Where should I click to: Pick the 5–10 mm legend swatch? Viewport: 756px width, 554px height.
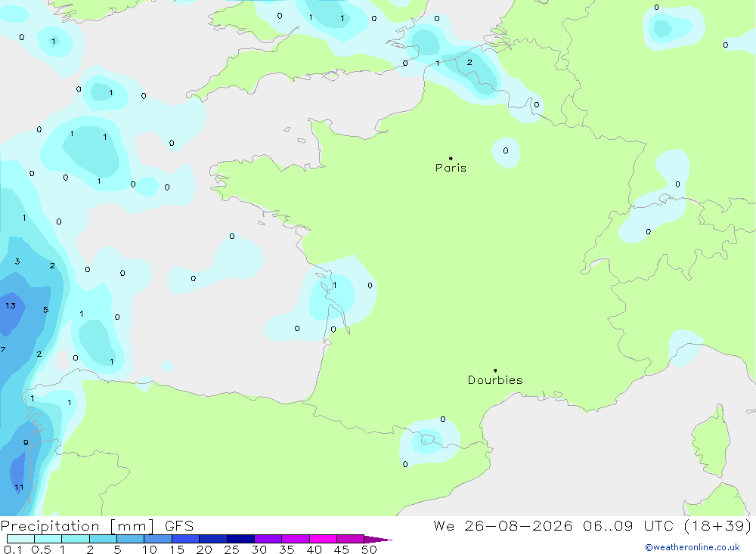pyautogui.click(x=131, y=539)
